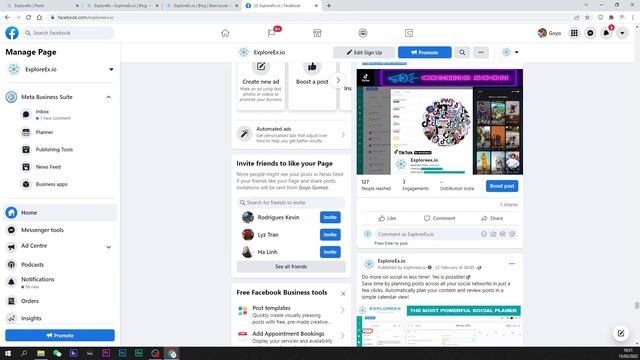The height and width of the screenshot is (360, 640).
Task: Open Windows taskbar search icon
Action: pyautogui.click(x=24, y=353)
